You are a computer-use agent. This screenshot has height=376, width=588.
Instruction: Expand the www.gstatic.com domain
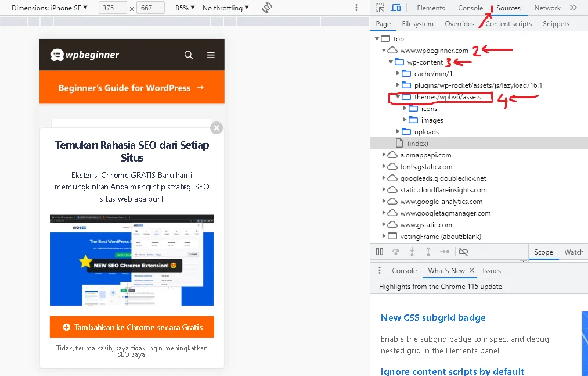(384, 225)
